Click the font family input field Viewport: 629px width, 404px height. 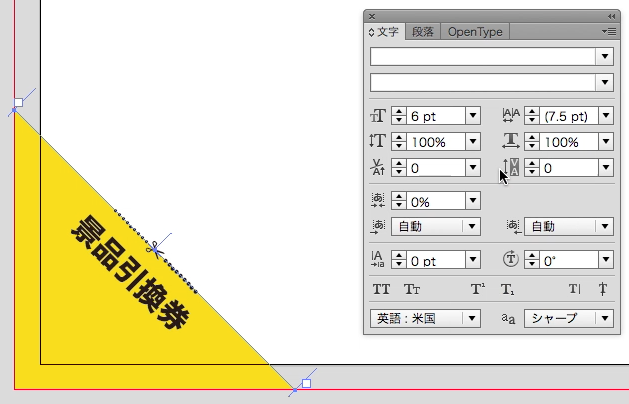click(x=483, y=56)
